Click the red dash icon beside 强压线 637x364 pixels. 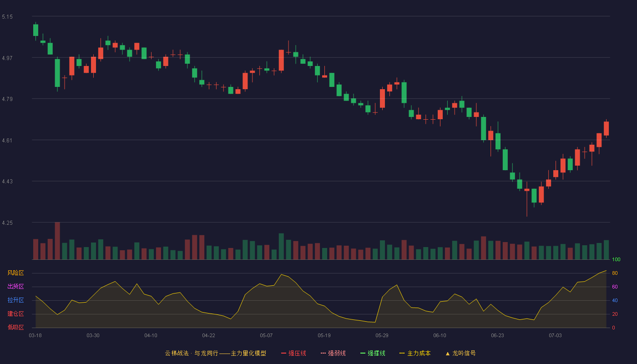283,353
